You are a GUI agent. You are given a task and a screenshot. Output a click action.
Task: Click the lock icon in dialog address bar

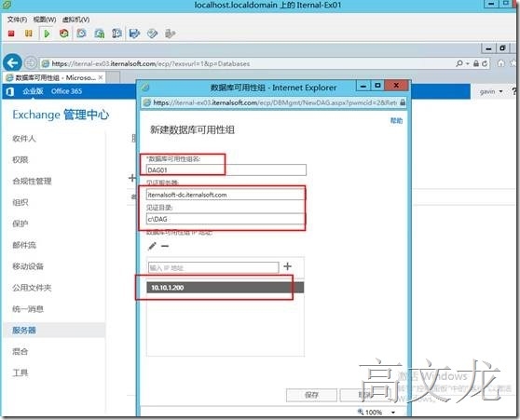coord(403,102)
